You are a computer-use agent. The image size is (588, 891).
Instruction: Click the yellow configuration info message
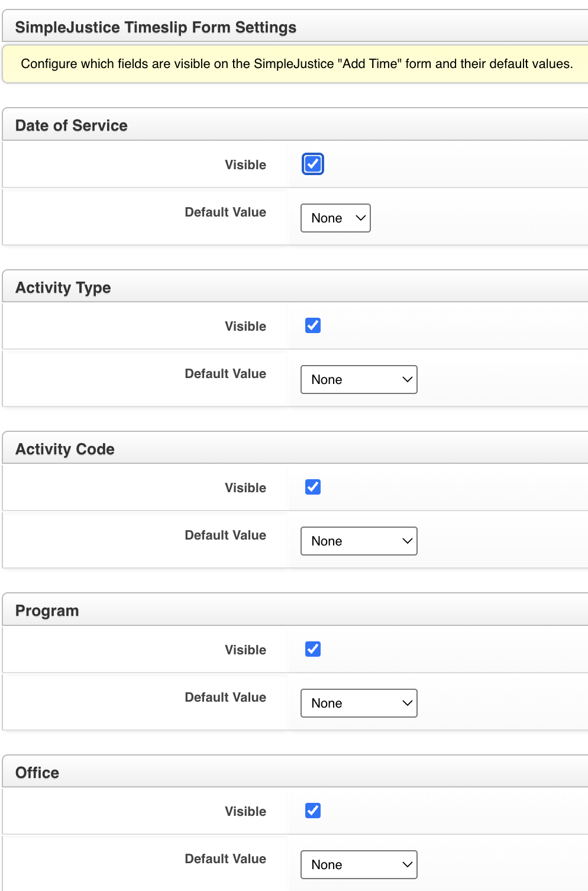295,64
